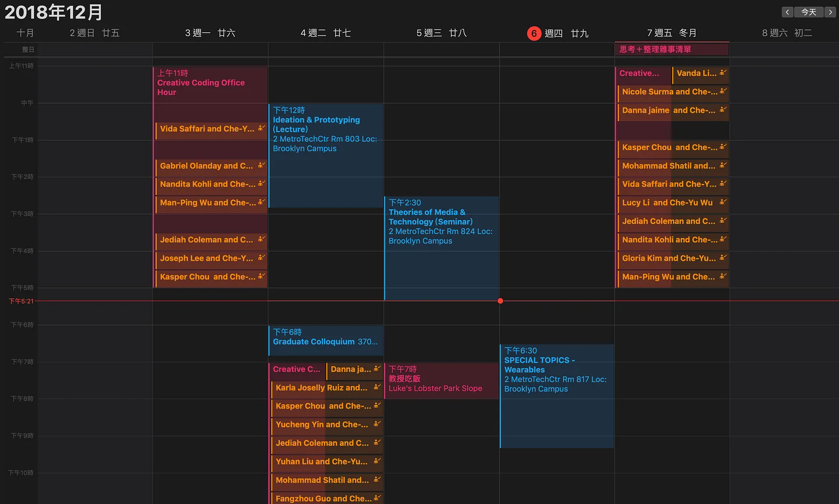Open Theories of Media & Technology (Seminar) event

(x=442, y=248)
